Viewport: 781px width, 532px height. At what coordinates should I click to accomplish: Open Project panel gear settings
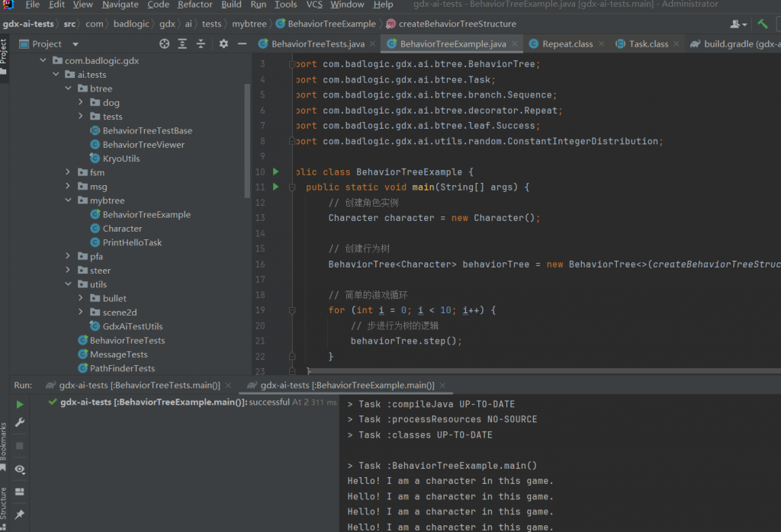coord(223,44)
